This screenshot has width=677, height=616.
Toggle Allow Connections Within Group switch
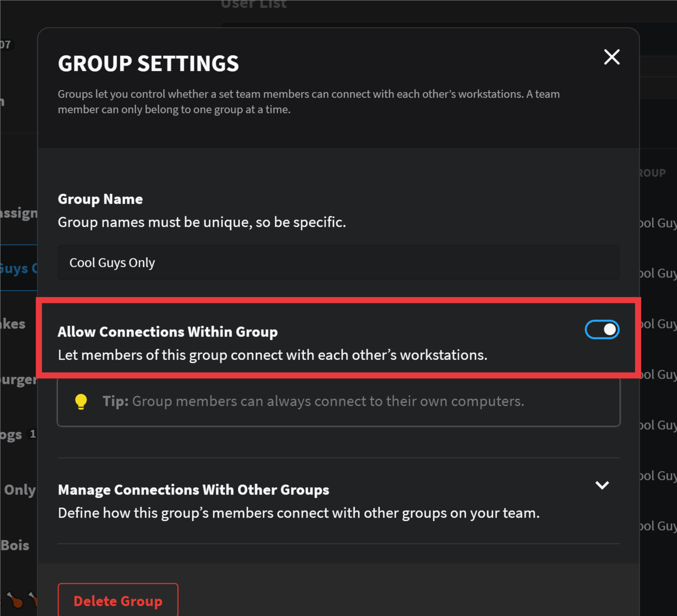click(602, 330)
